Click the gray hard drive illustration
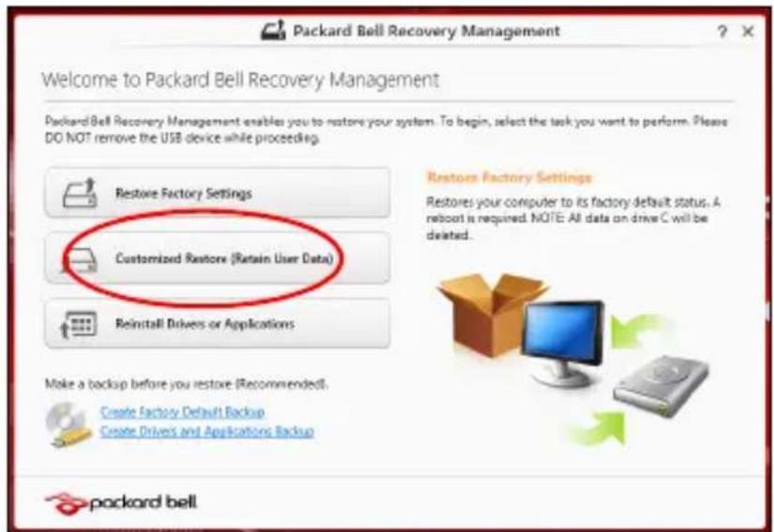The width and height of the screenshot is (774, 532). coord(661,387)
